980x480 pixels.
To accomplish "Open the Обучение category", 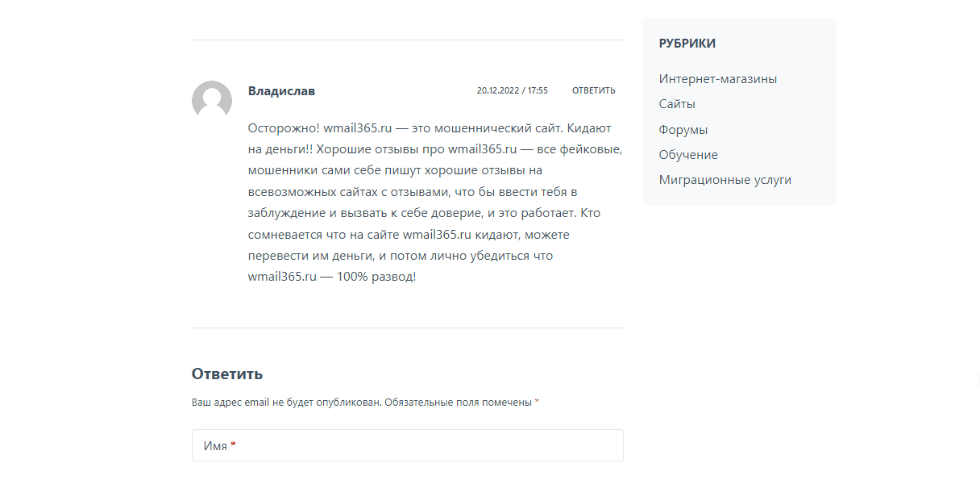I will [687, 154].
